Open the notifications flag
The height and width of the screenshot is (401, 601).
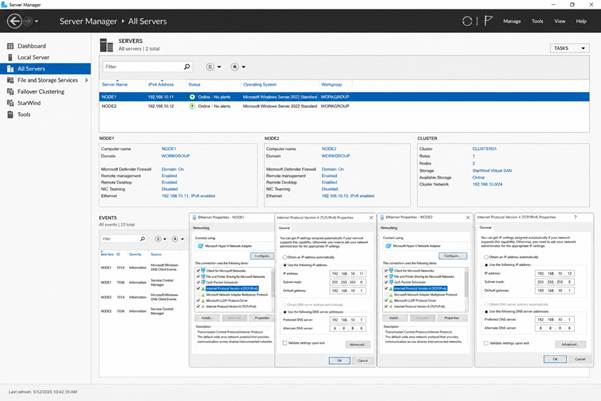488,21
